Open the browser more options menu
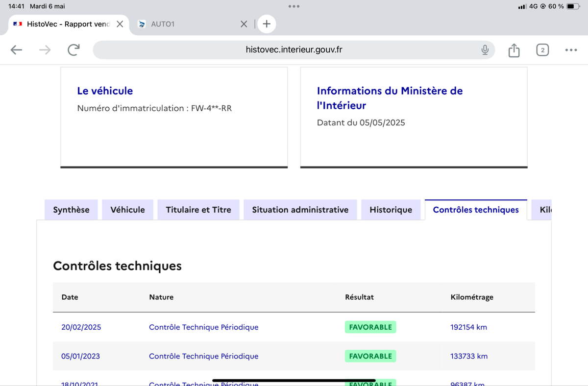Viewport: 588px width, 386px height. coord(571,50)
